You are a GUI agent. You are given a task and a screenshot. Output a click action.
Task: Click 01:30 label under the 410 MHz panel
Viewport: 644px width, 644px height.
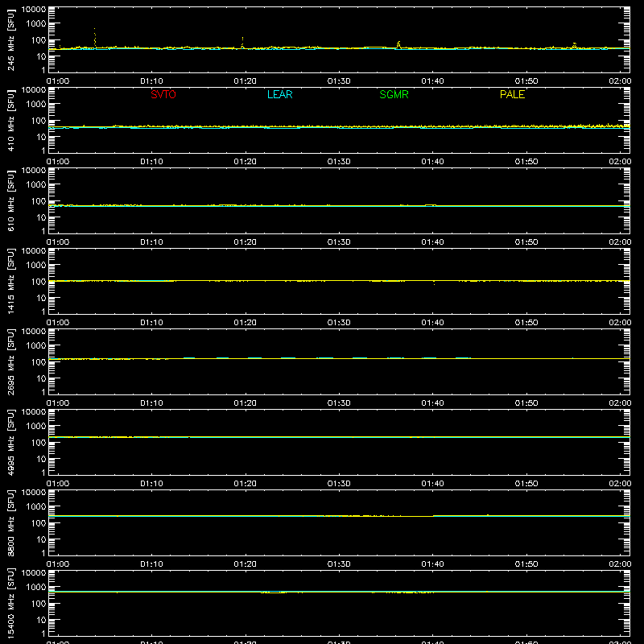[339, 162]
